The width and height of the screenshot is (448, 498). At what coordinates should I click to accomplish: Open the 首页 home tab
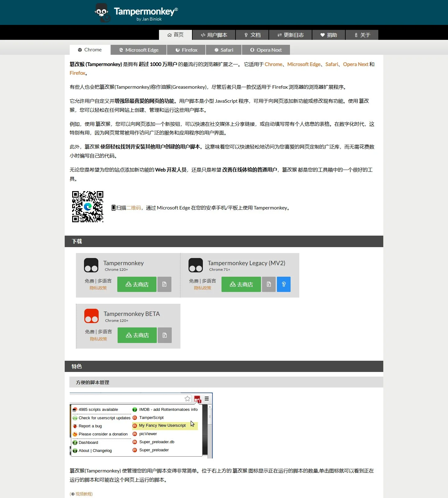175,35
